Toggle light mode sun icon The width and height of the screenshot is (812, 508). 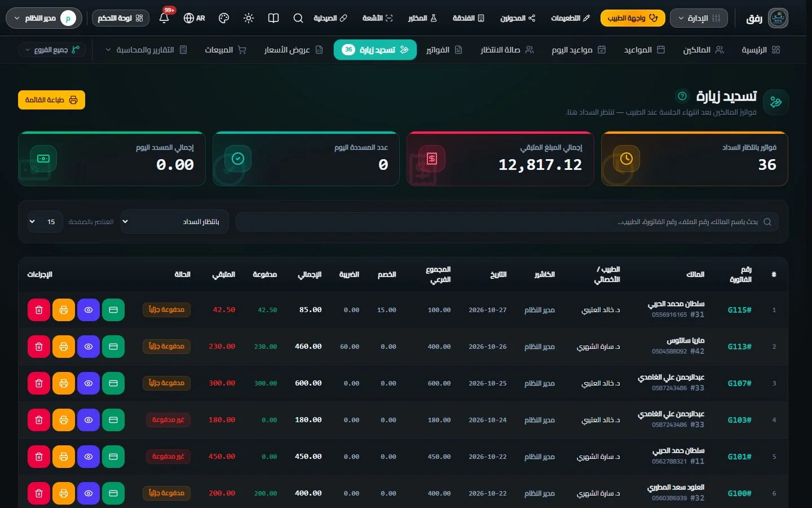(249, 18)
